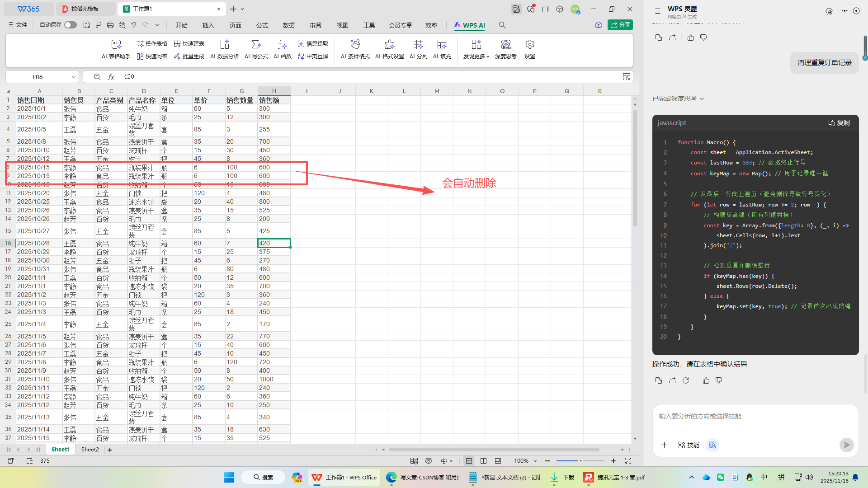Open the 技能 skills button
868x488 pixels.
click(689, 445)
